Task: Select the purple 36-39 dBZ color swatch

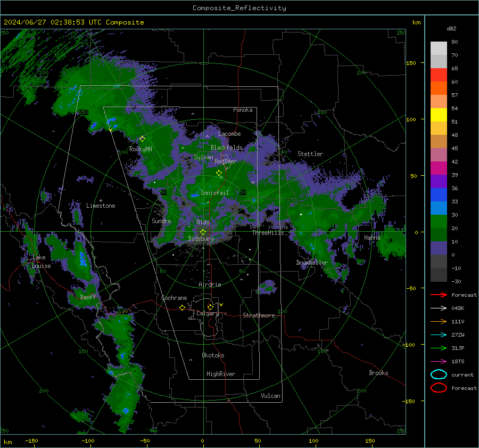Action: point(439,181)
